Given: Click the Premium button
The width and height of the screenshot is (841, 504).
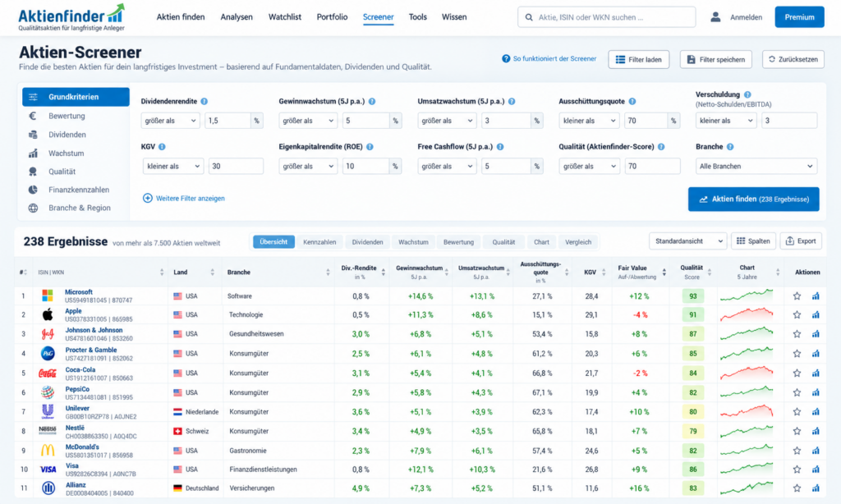Looking at the screenshot, I should point(799,17).
